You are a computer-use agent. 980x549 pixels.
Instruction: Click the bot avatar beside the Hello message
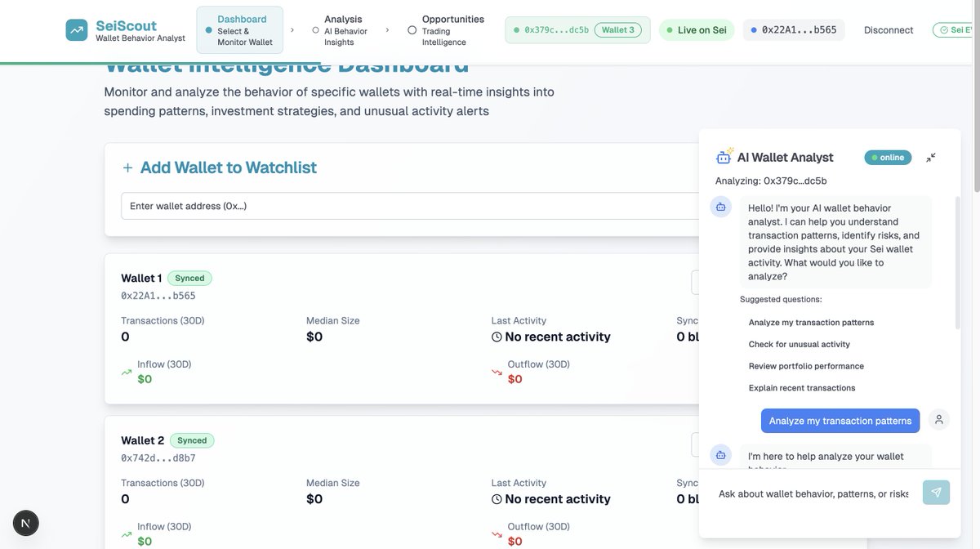point(720,207)
